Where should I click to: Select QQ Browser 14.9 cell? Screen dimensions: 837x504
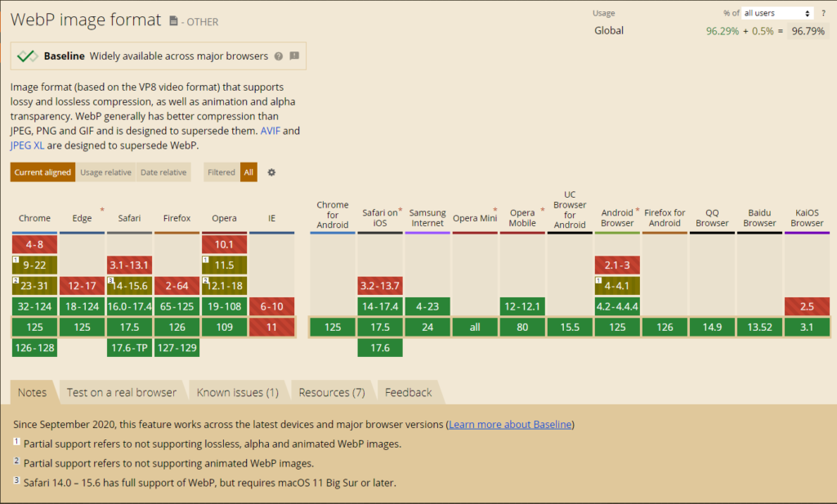coord(712,327)
